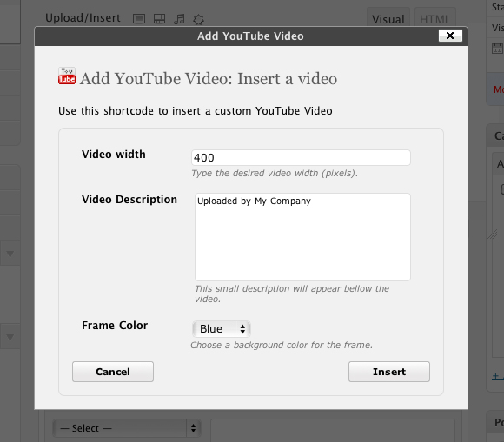Click the input field beside Select dropdown

(333, 430)
